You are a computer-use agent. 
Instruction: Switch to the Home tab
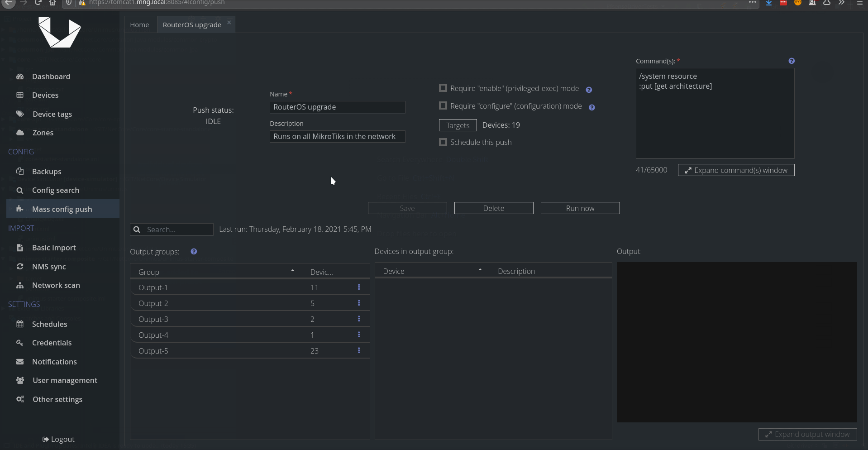tap(139, 24)
